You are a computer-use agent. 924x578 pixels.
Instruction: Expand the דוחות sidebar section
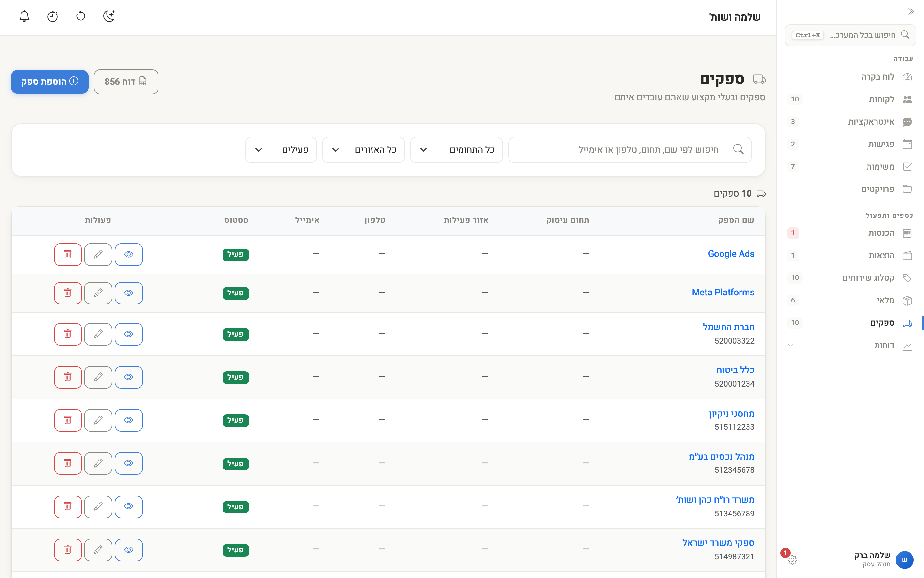pyautogui.click(x=850, y=345)
